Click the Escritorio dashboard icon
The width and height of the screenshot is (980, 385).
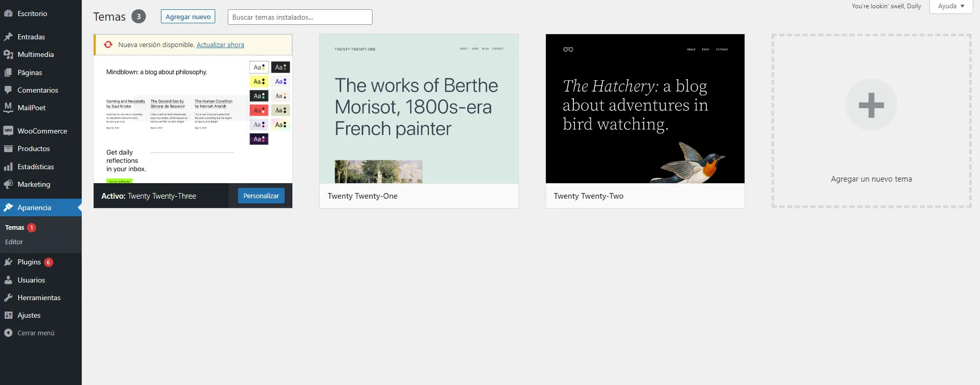[8, 14]
